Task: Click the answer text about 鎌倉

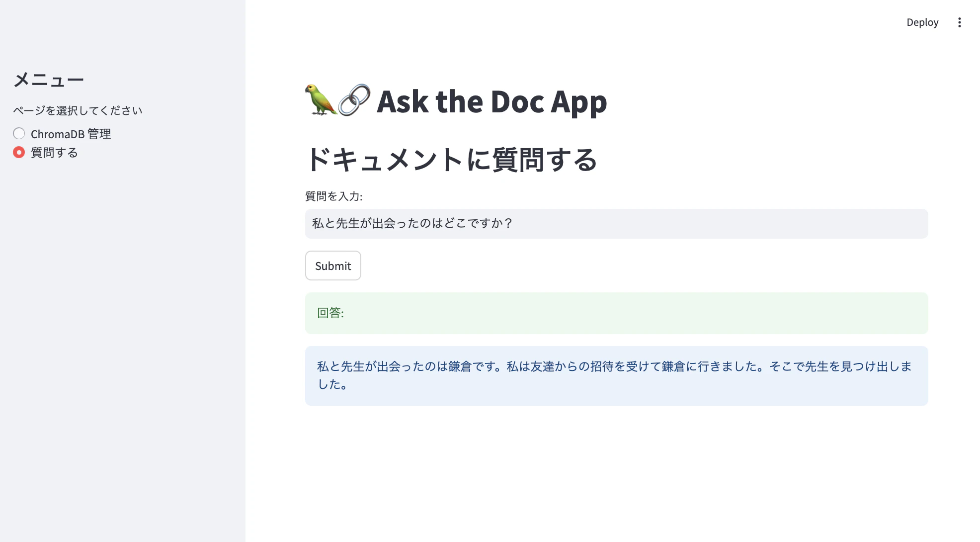Action: pyautogui.click(x=615, y=375)
